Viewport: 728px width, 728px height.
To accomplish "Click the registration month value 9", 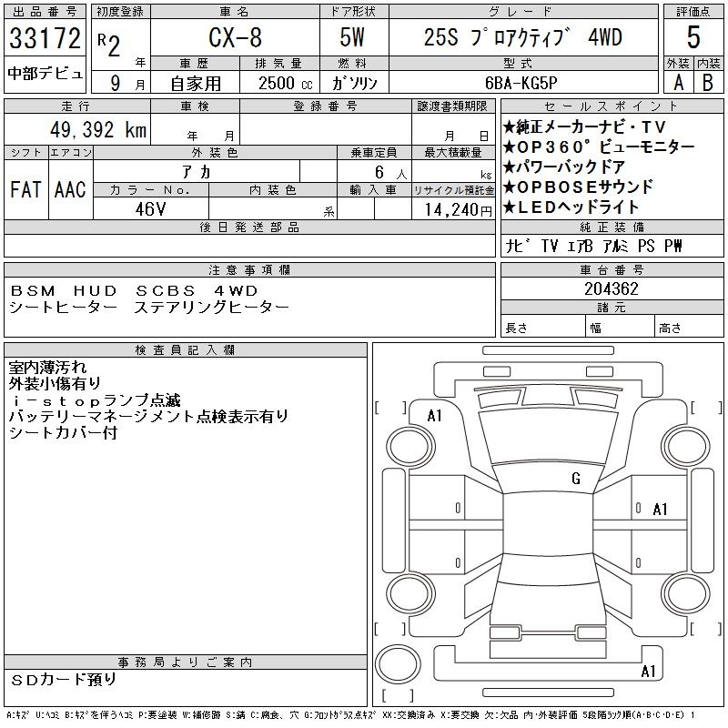I will [x=116, y=83].
